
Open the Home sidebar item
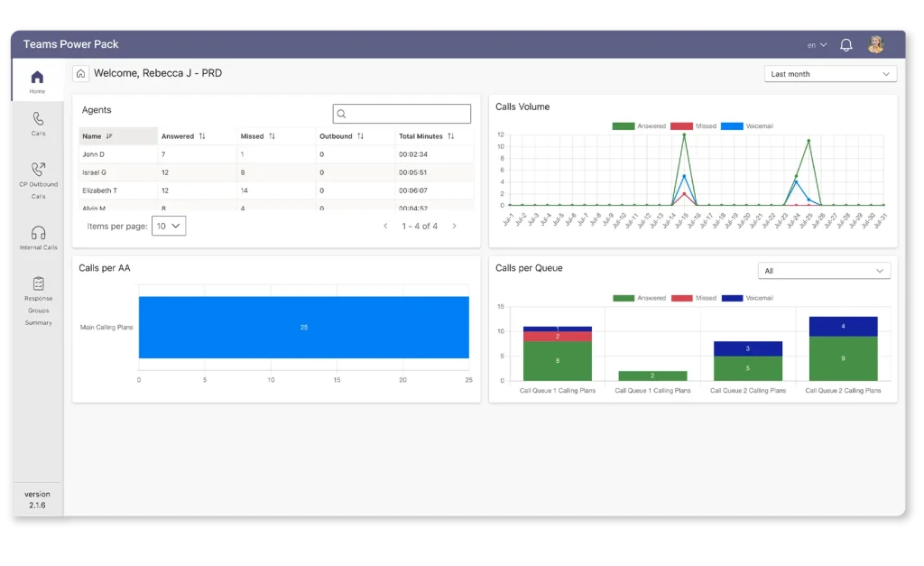click(37, 81)
